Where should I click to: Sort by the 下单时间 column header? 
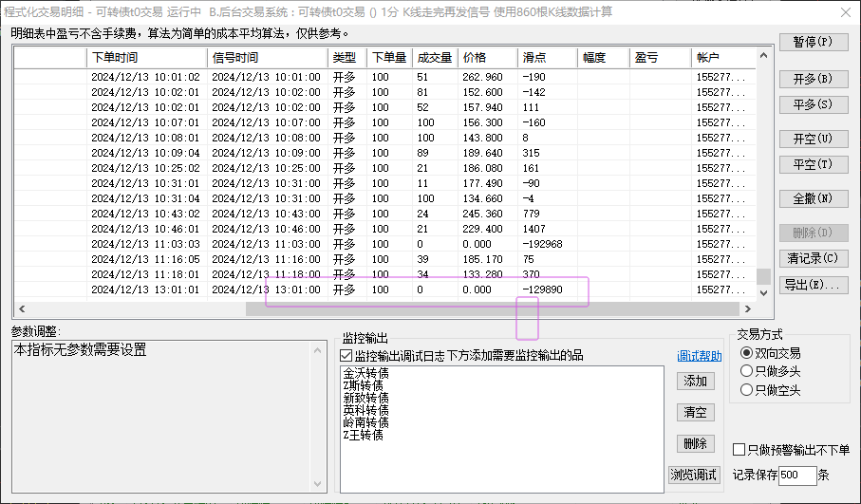(146, 58)
